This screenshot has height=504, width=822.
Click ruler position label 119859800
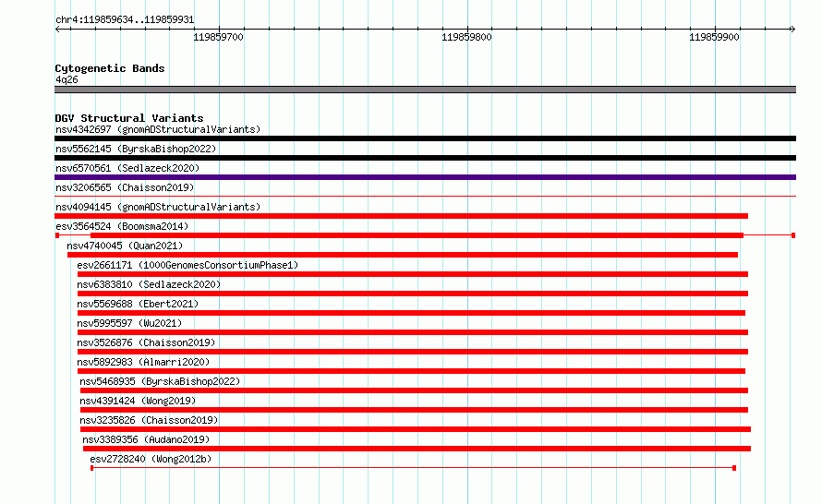pos(466,37)
